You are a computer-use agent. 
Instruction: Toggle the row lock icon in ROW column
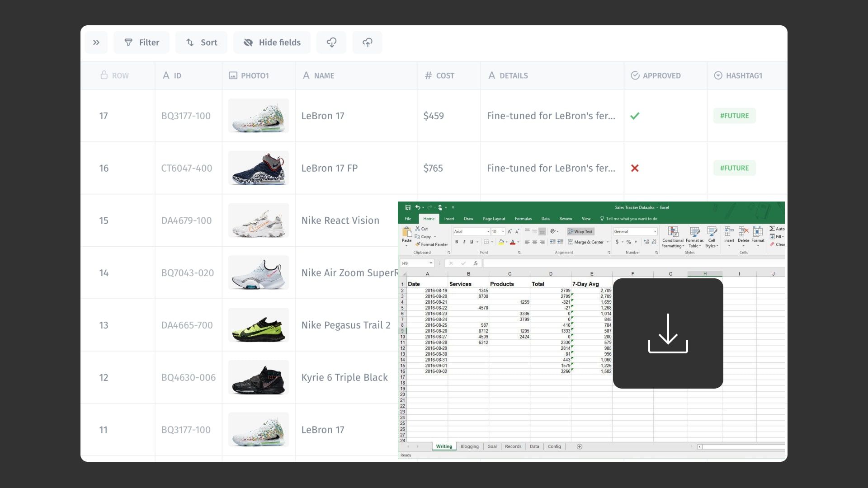tap(104, 75)
